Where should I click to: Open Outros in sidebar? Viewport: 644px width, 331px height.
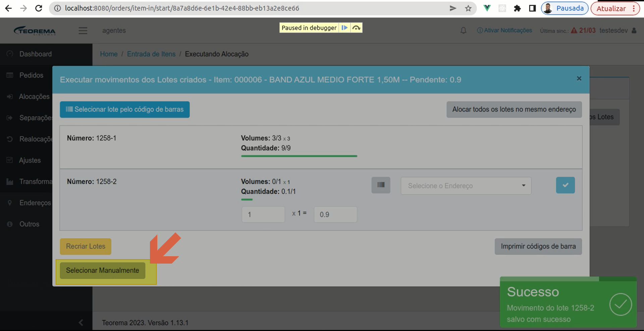click(x=29, y=224)
